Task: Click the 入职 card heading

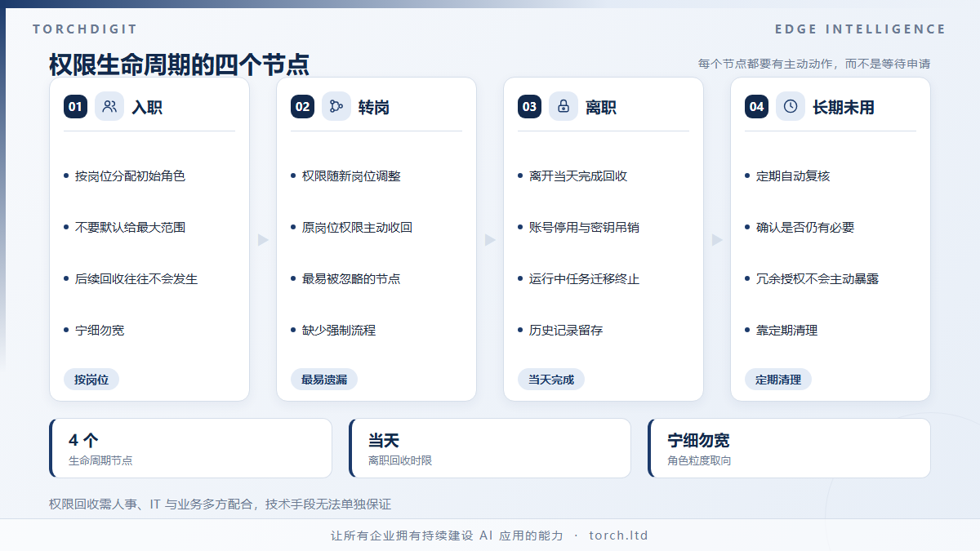Action: tap(147, 107)
